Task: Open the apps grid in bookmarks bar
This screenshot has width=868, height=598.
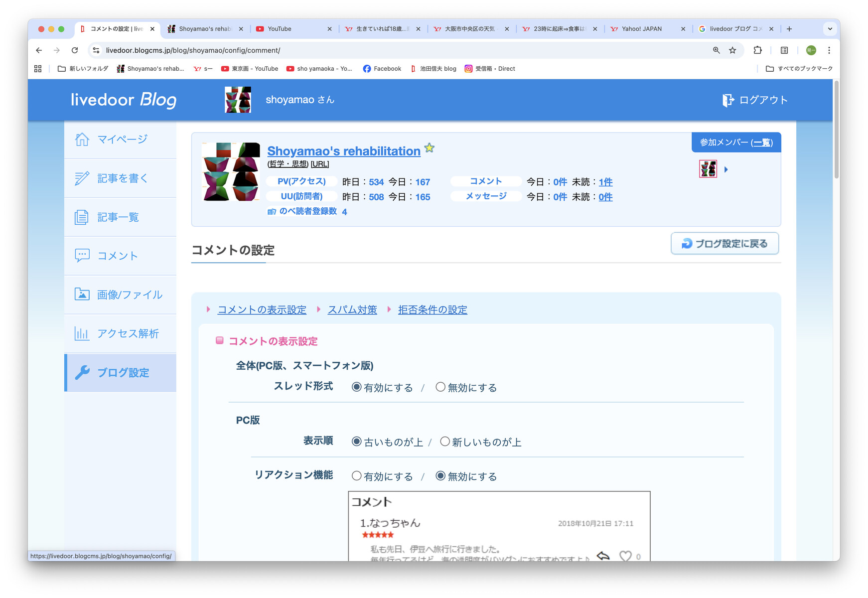Action: (38, 69)
